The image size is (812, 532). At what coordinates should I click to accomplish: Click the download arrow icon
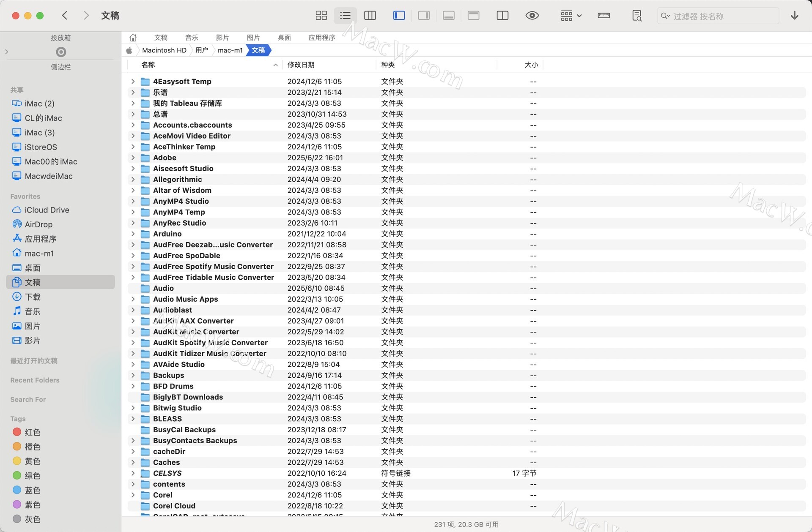click(795, 16)
